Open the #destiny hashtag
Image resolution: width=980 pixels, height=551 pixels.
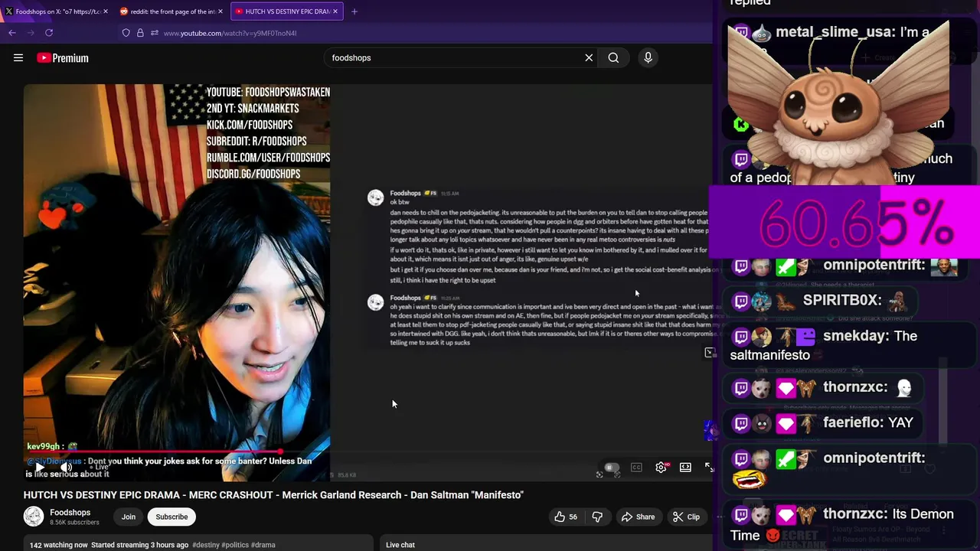click(205, 545)
